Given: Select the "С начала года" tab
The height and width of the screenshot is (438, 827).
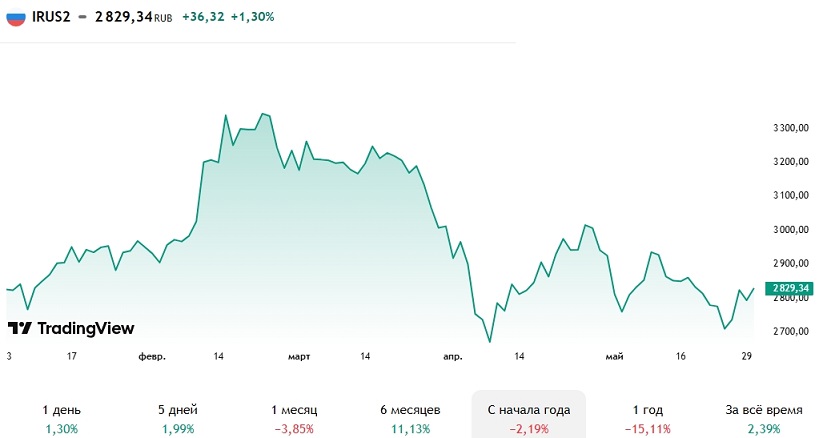Looking at the screenshot, I should tap(528, 419).
